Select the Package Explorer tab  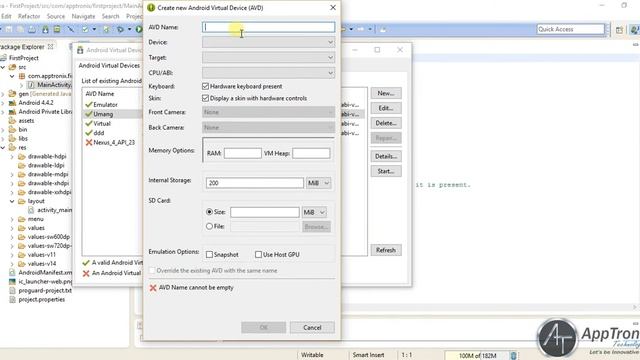pos(22,47)
